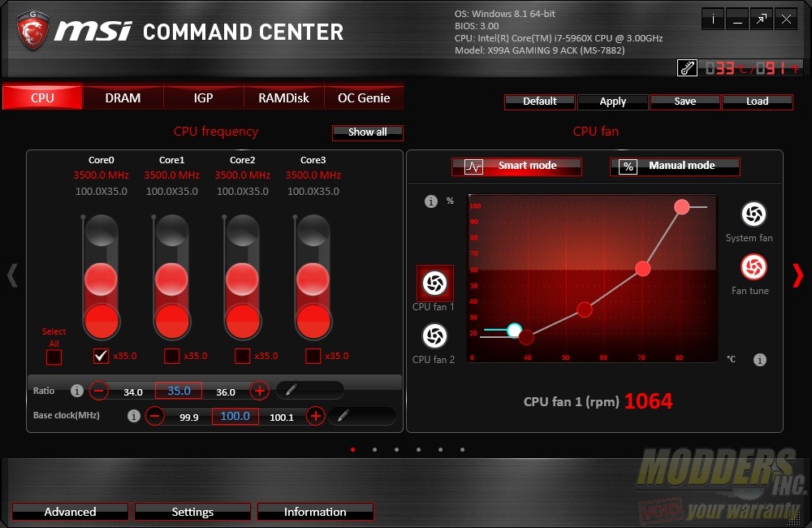Viewport: 812px width, 528px height.
Task: Open the CPU tab
Action: pos(42,97)
